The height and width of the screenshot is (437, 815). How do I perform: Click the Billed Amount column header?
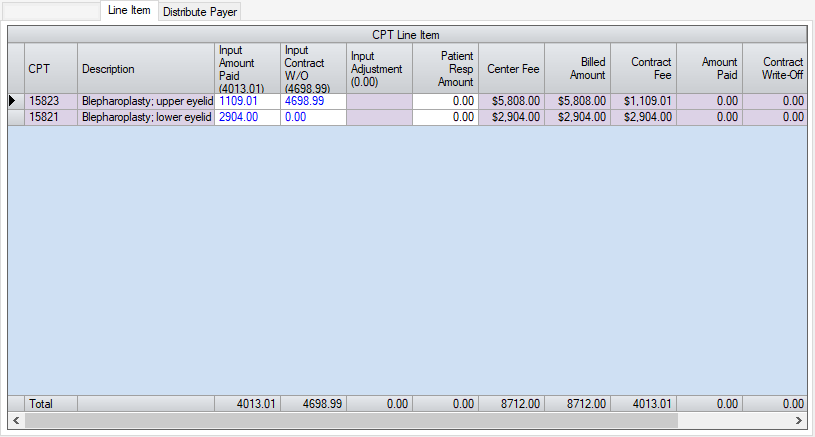click(x=577, y=69)
